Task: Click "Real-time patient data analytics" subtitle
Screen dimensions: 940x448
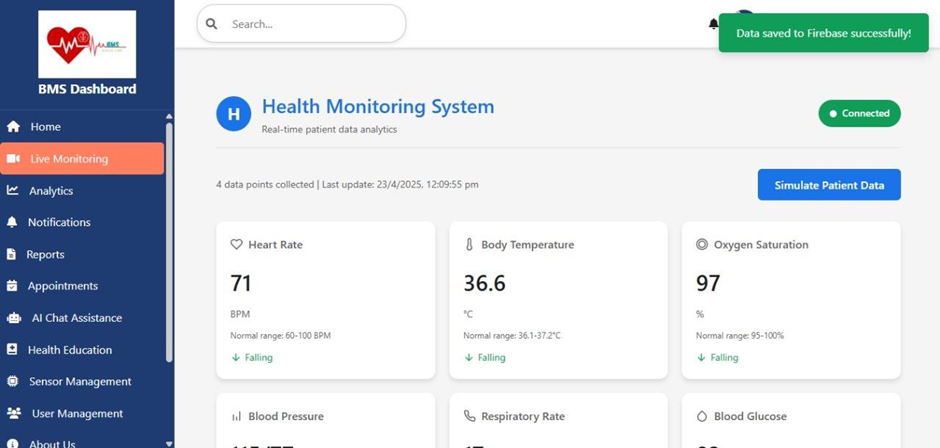Action: click(329, 129)
